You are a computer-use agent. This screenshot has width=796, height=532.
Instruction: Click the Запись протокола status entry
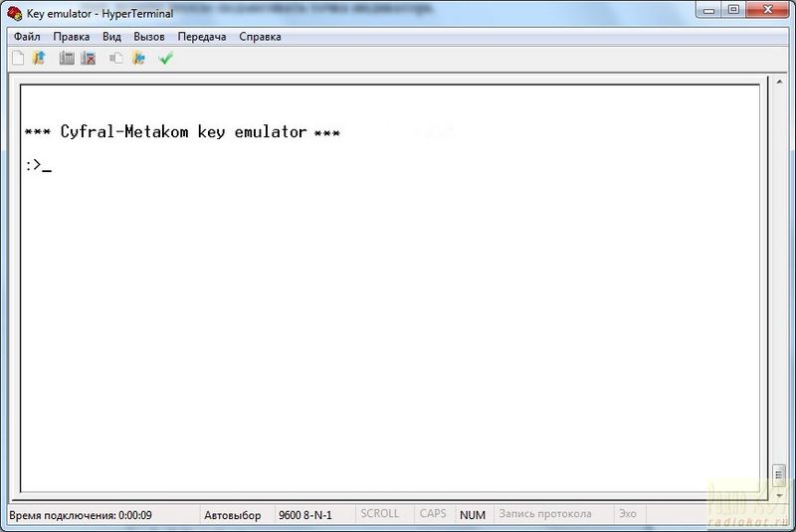[x=545, y=514]
